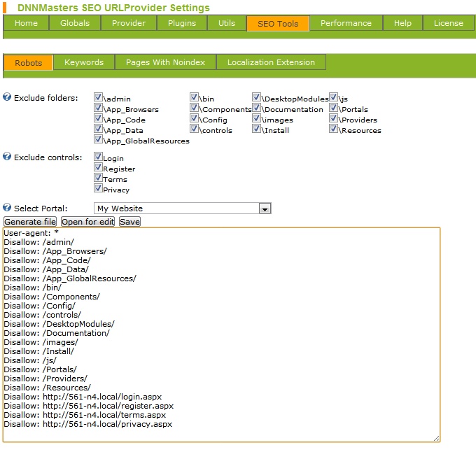Select the Robots sub-tab
Viewport: 476px width, 452px height.
[x=29, y=63]
